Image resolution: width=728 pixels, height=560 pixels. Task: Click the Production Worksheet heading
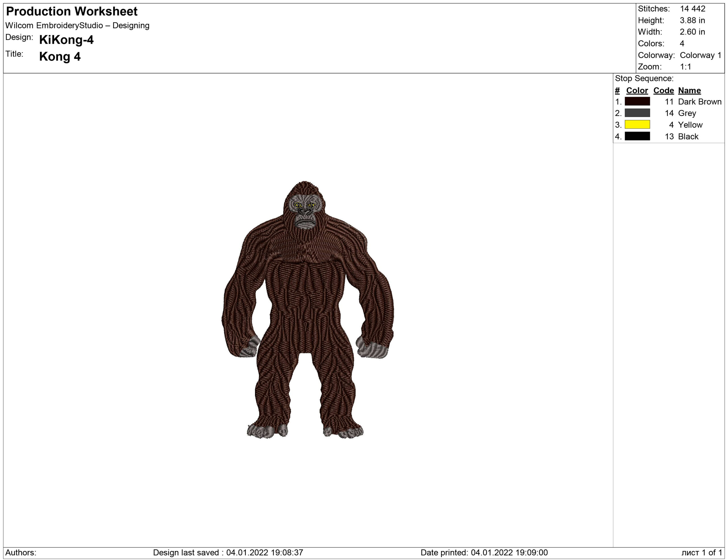(x=72, y=11)
